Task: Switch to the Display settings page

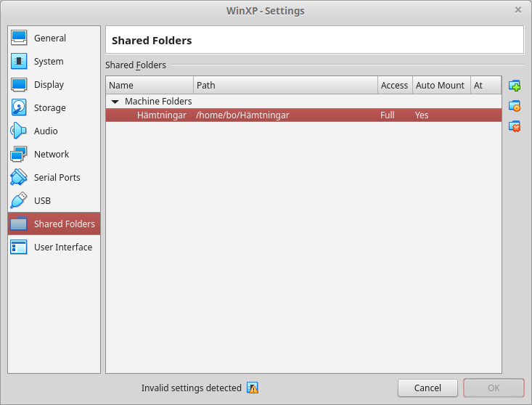Action: tap(54, 84)
